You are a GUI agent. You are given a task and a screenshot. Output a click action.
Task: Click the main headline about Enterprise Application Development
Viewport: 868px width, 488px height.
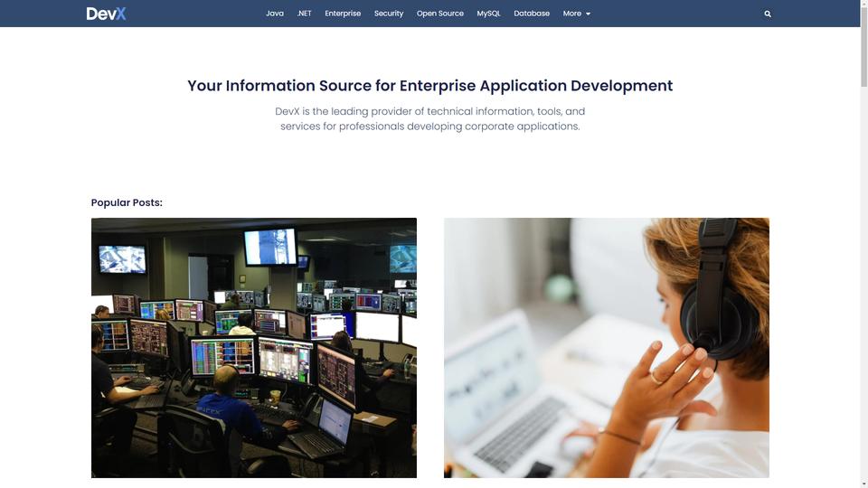pyautogui.click(x=430, y=86)
